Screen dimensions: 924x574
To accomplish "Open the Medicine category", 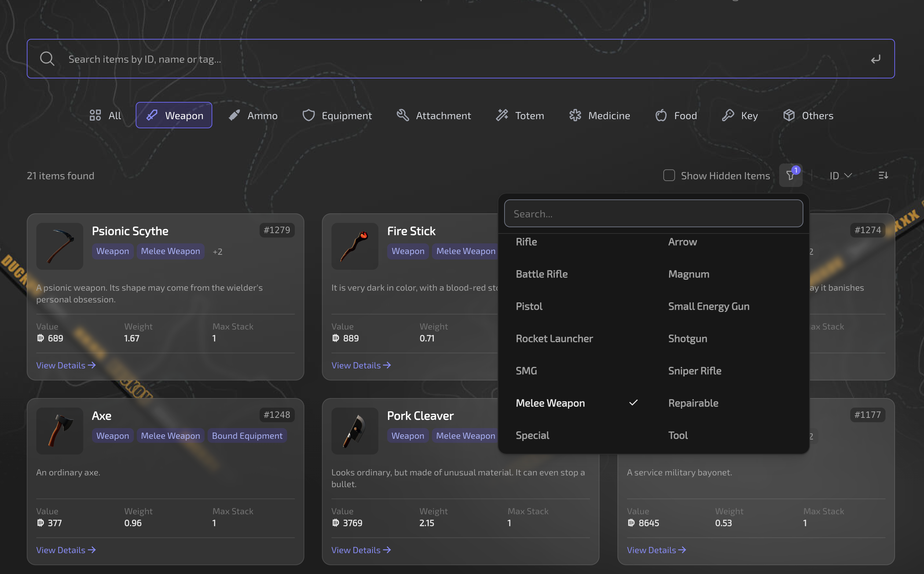I will point(599,115).
